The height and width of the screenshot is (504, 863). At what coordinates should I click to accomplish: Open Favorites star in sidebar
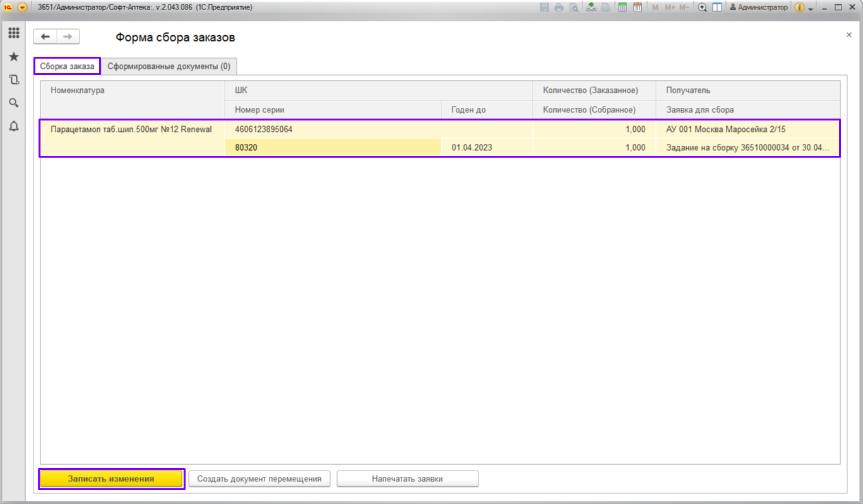13,57
